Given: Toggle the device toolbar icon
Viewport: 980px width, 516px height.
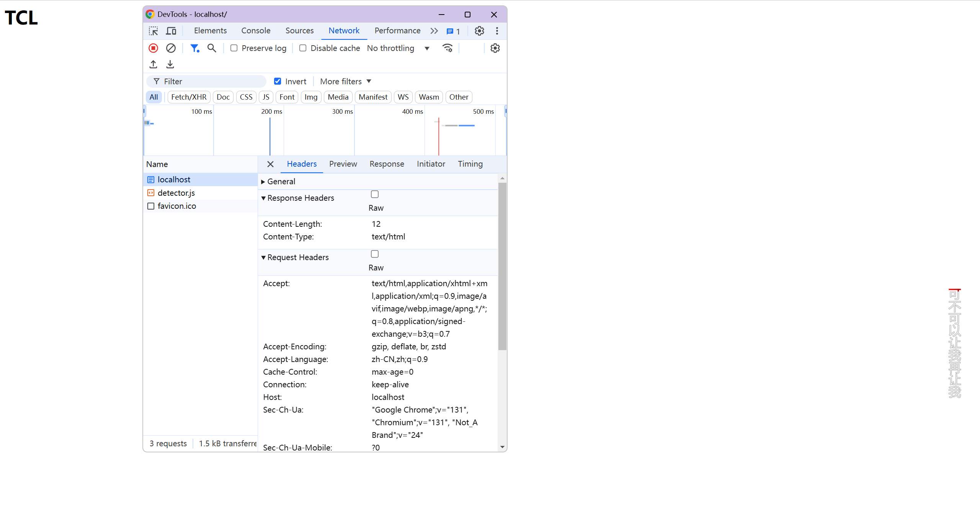Looking at the screenshot, I should [171, 31].
